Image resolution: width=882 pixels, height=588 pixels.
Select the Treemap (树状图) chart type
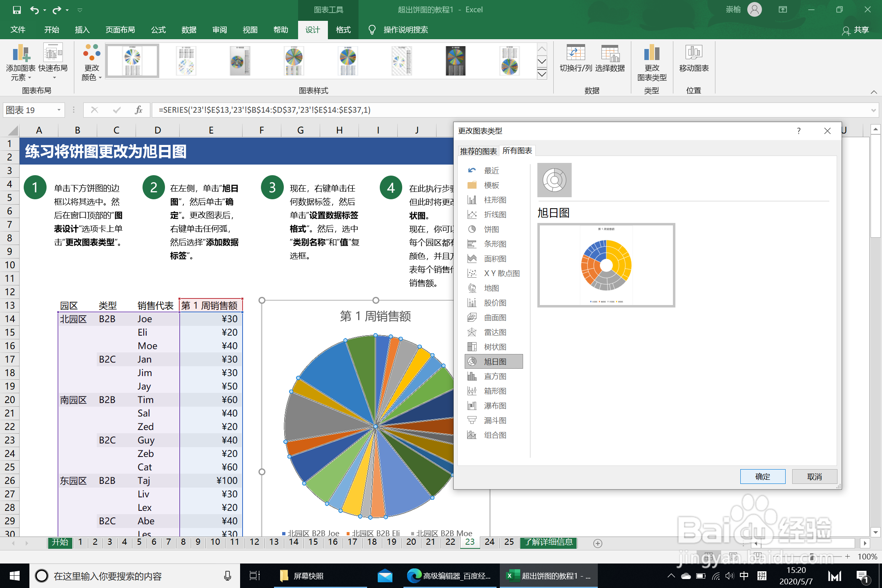[x=494, y=347]
